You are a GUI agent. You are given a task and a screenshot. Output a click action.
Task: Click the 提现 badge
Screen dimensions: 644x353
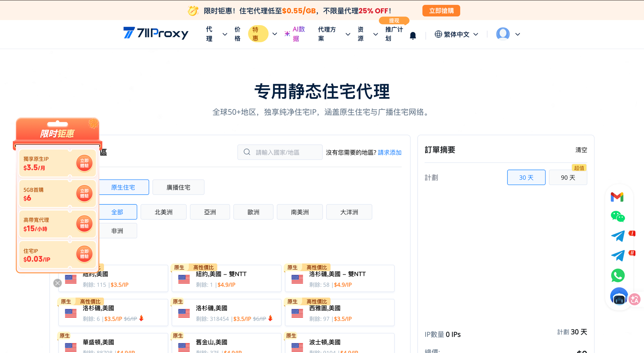(394, 21)
